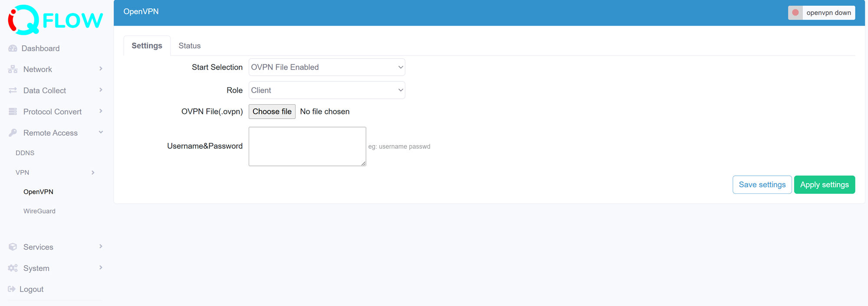868x306 pixels.
Task: Expand the Protocol Convert chevron
Action: point(101,111)
